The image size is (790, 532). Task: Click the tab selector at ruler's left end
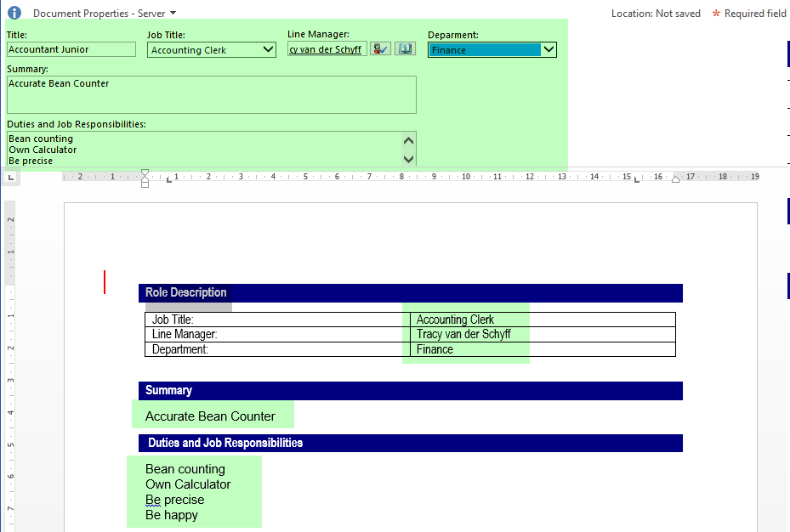pos(10,178)
